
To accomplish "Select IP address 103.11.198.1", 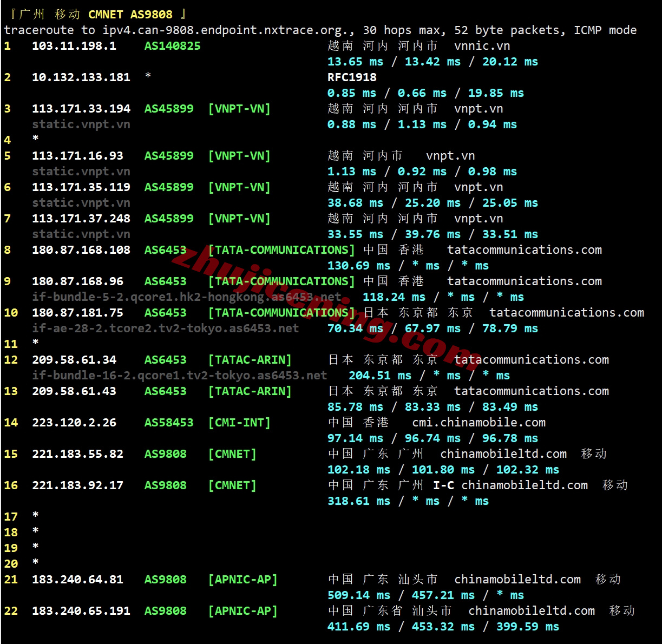I will [74, 46].
